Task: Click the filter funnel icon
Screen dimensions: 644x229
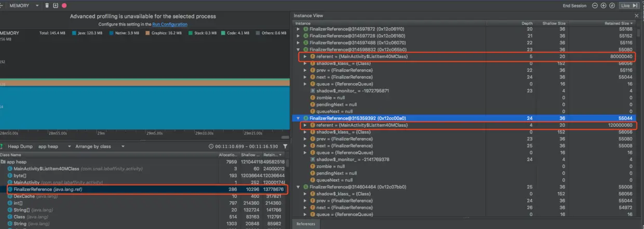Action: coord(285,146)
